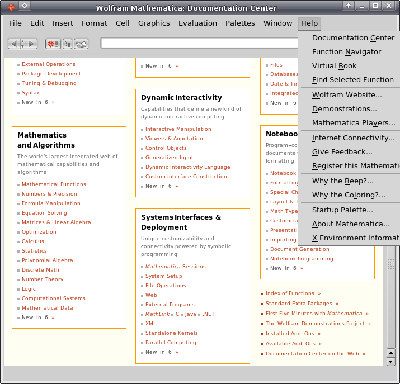
Task: Open the File menu
Action: (15, 23)
